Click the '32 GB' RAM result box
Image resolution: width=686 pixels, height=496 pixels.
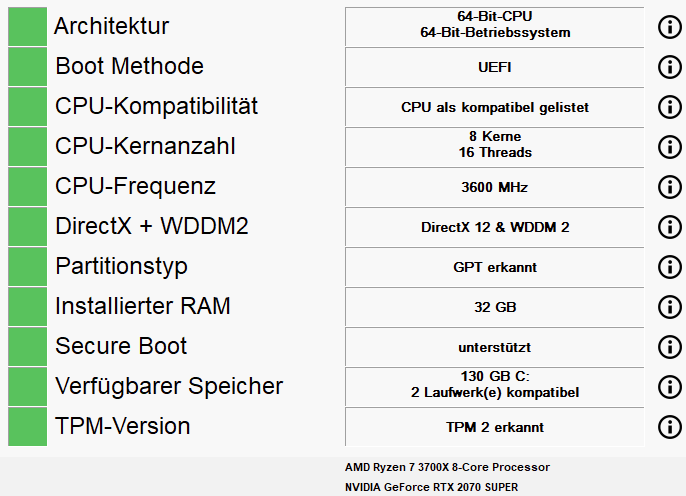tap(494, 307)
